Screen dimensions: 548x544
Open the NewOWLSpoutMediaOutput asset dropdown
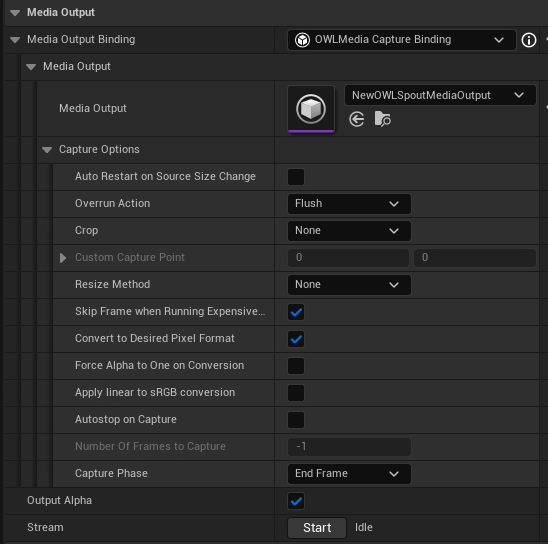point(440,95)
